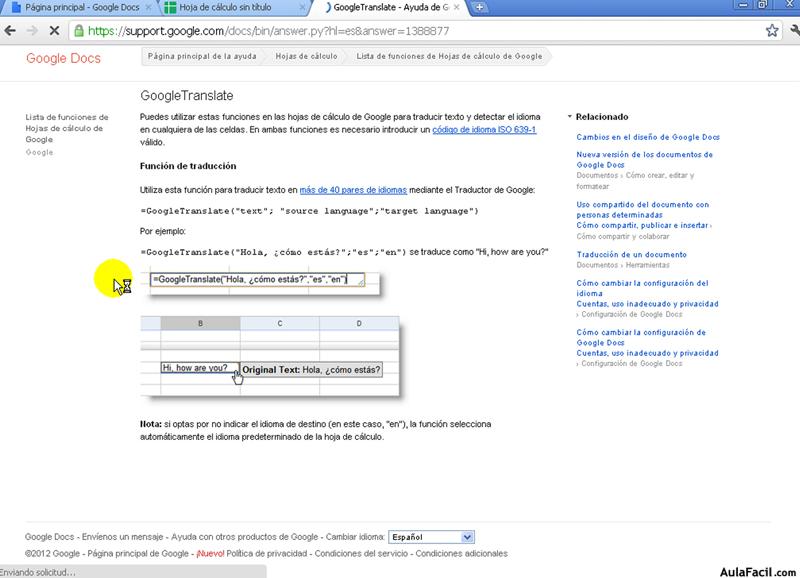Open Condiciones del servicio footer link

(361, 554)
